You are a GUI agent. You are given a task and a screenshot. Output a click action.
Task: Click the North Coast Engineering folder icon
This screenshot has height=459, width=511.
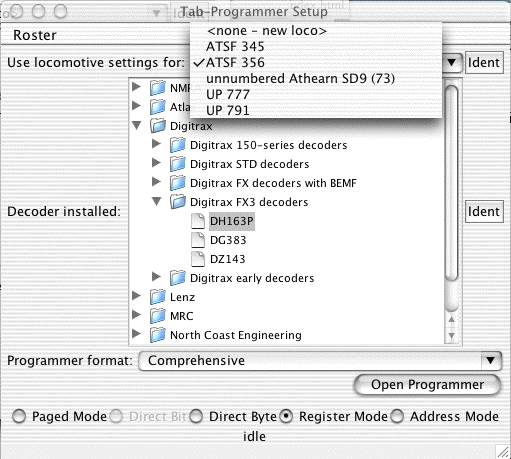pyautogui.click(x=158, y=335)
